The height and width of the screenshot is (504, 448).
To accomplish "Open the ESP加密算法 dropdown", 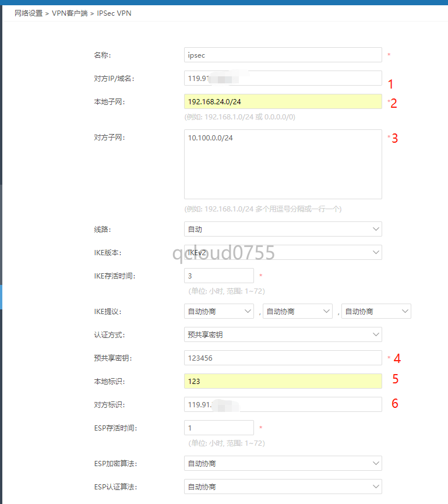I will [x=283, y=463].
